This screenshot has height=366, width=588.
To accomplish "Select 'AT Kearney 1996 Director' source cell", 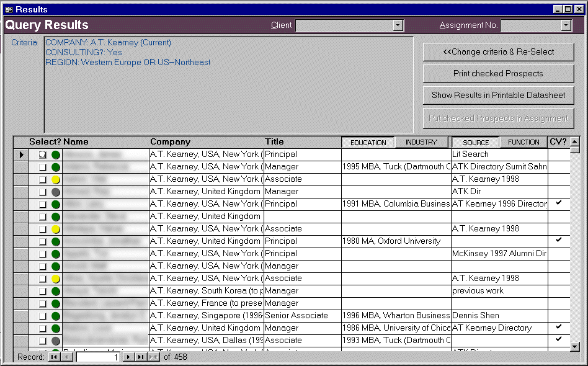I will point(499,204).
